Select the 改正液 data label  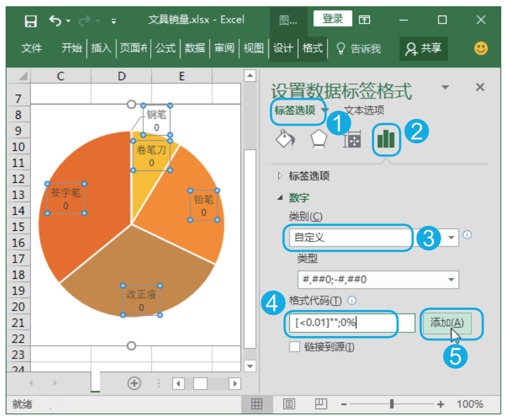tap(141, 300)
